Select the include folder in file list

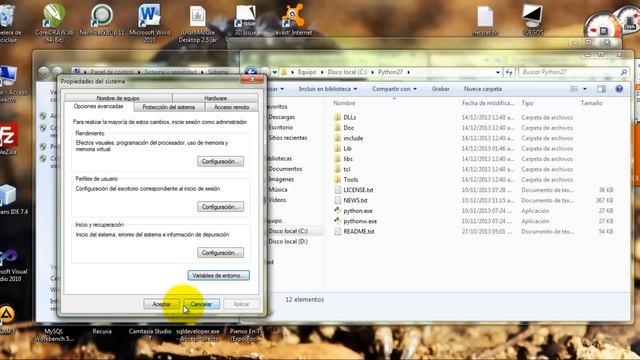point(353,138)
